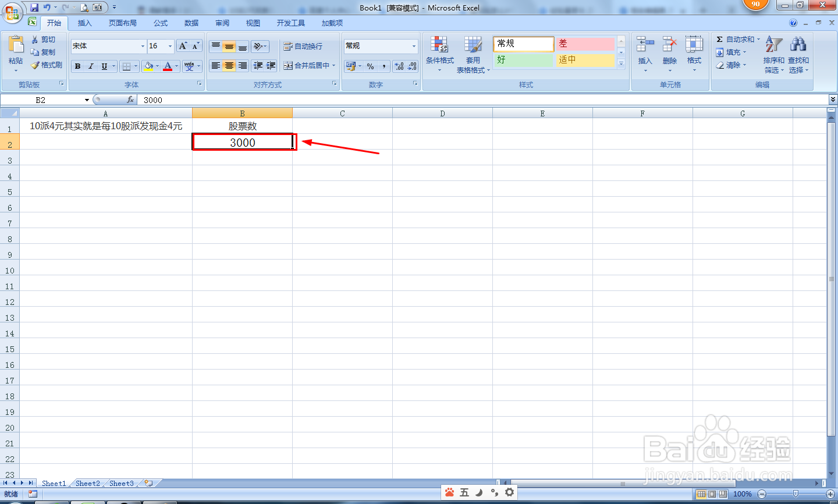
Task: Click formula bar showing 3000
Action: point(483,100)
